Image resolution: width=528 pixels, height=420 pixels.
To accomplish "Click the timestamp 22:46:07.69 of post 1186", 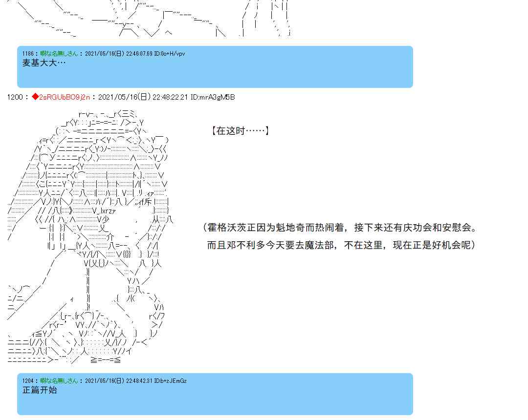I will [139, 53].
